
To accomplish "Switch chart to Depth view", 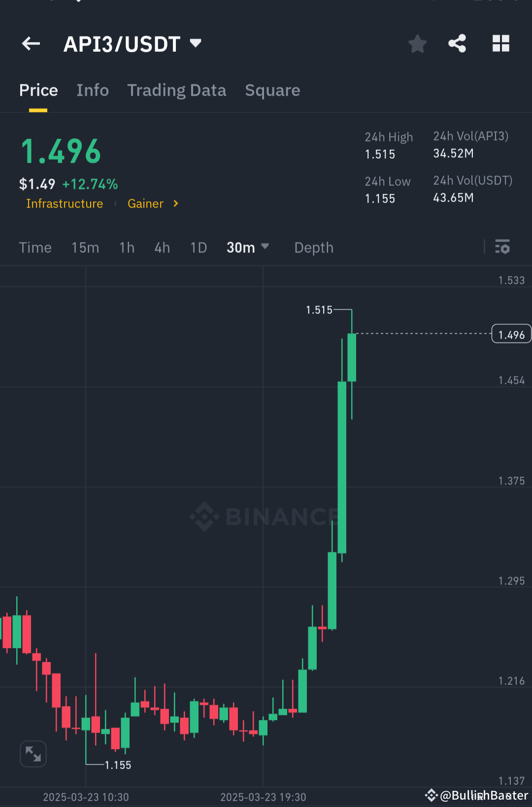I will (x=313, y=247).
